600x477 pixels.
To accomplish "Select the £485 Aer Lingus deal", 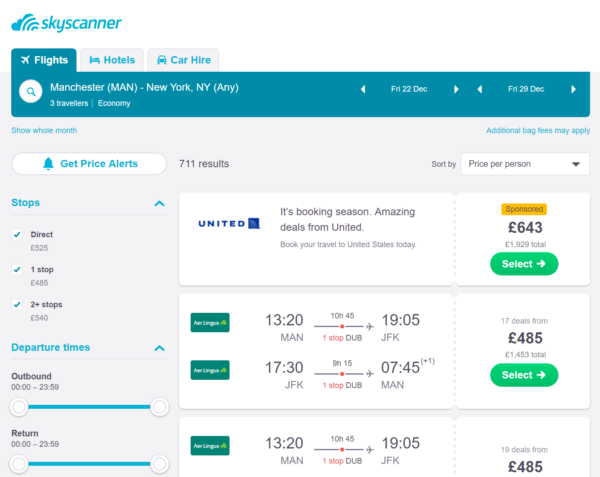I will pos(524,375).
